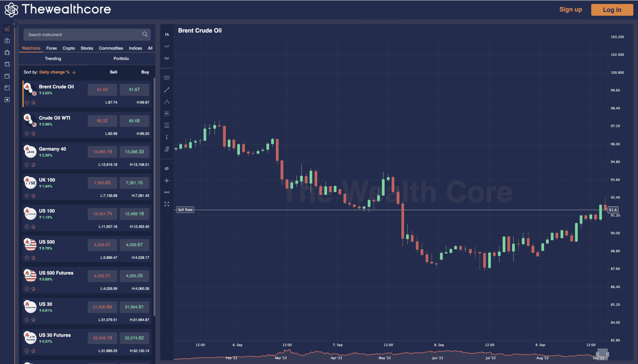
Task: Click the star/favorite icon on Brent Crude Oil
Action: coord(34,102)
